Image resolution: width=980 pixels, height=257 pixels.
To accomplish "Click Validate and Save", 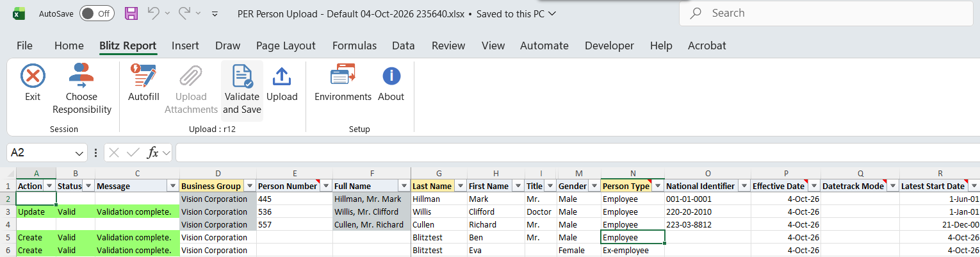I will [241, 90].
